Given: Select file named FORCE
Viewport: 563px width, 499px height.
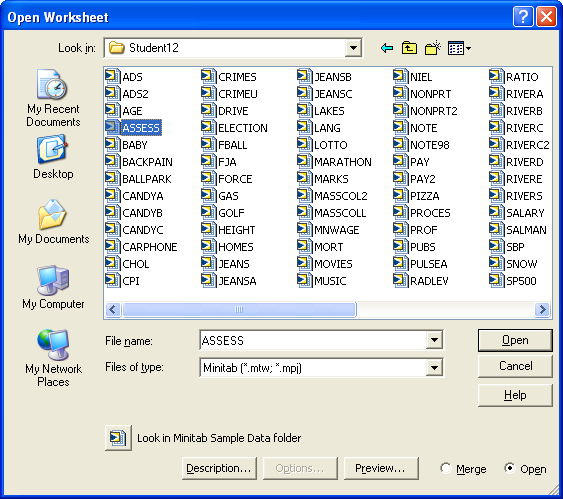Looking at the screenshot, I should [235, 179].
